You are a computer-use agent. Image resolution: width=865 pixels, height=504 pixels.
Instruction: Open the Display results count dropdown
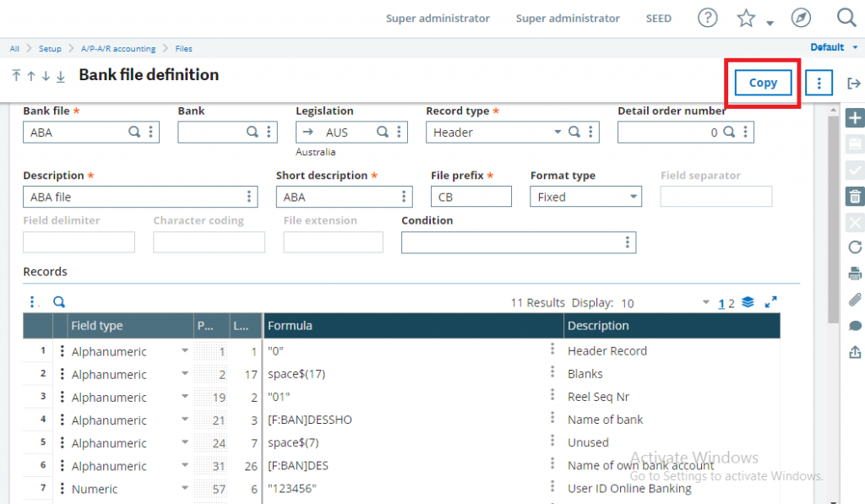[x=705, y=302]
